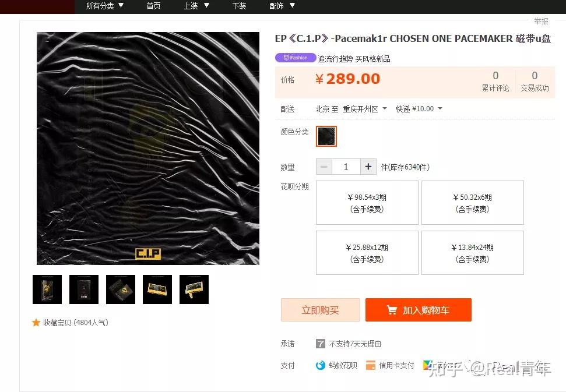Click the Ant Huabei payment icon
566x392 pixels.
pyautogui.click(x=320, y=365)
